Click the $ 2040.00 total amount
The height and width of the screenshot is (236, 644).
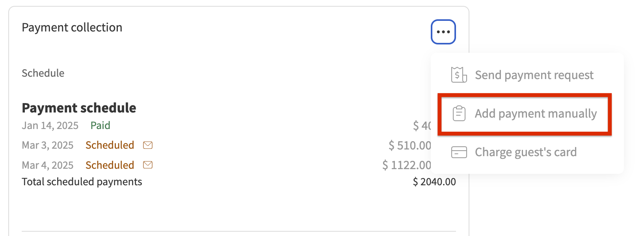(x=434, y=182)
